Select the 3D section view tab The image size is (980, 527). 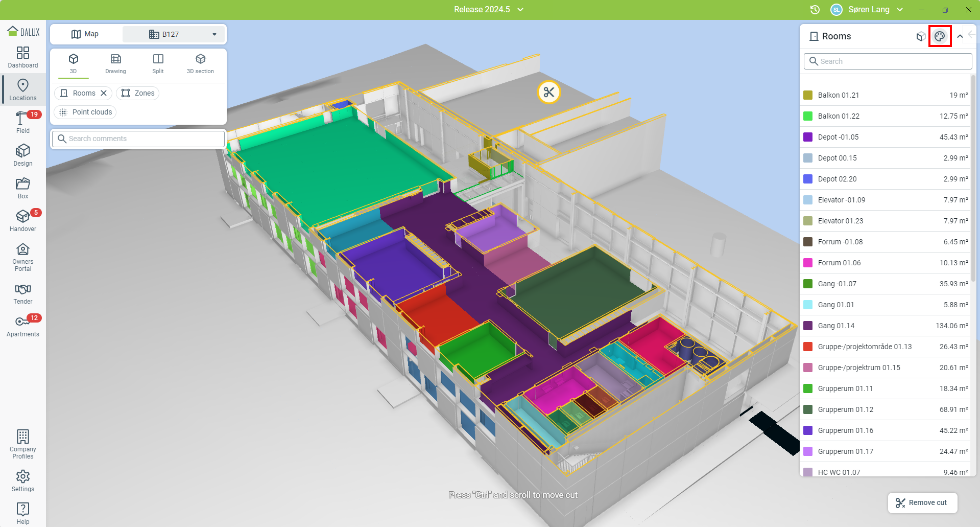[200, 64]
